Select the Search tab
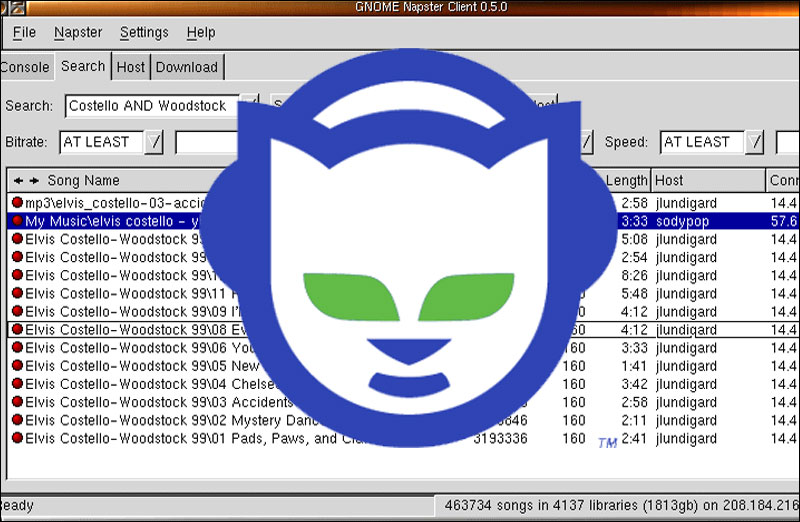Viewport: 800px width, 522px height. (x=83, y=66)
